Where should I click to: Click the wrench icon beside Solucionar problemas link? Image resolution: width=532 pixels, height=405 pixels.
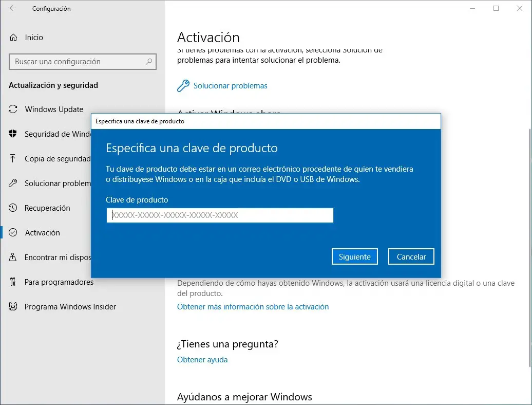pyautogui.click(x=183, y=85)
